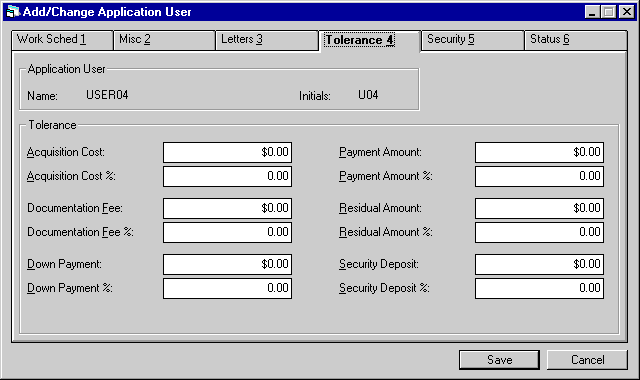Click the Security Deposit amount field

[x=539, y=264]
